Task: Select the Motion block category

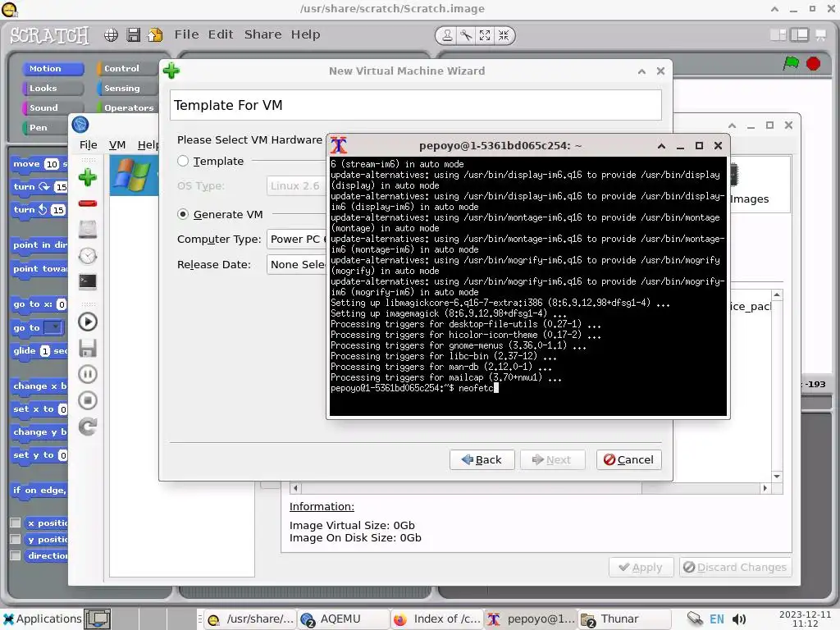Action: [x=53, y=69]
